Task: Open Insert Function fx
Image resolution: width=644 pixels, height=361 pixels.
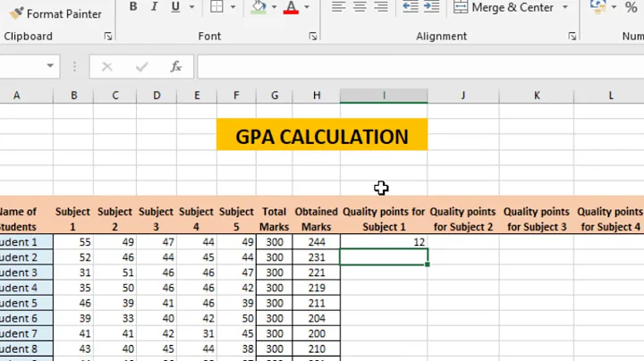Action: (176, 66)
